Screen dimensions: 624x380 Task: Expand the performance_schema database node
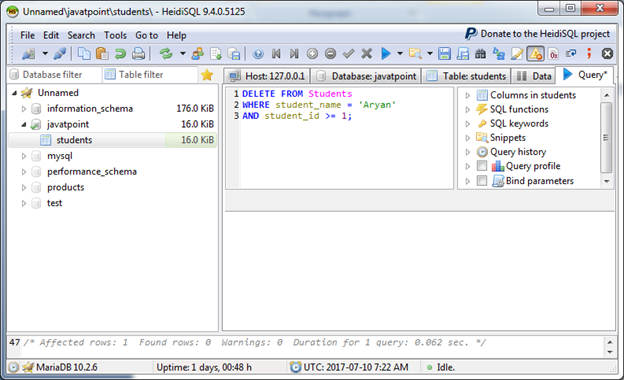click(x=24, y=172)
